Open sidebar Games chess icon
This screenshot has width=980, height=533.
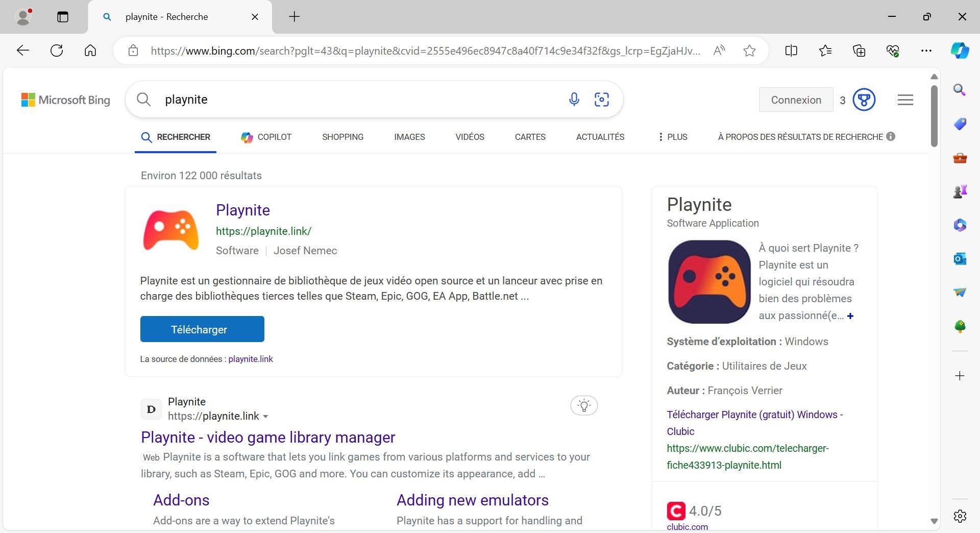click(960, 191)
